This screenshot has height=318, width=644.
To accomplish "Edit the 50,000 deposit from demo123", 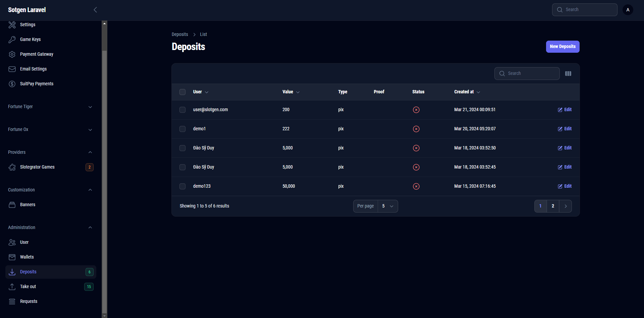I will tap(565, 186).
